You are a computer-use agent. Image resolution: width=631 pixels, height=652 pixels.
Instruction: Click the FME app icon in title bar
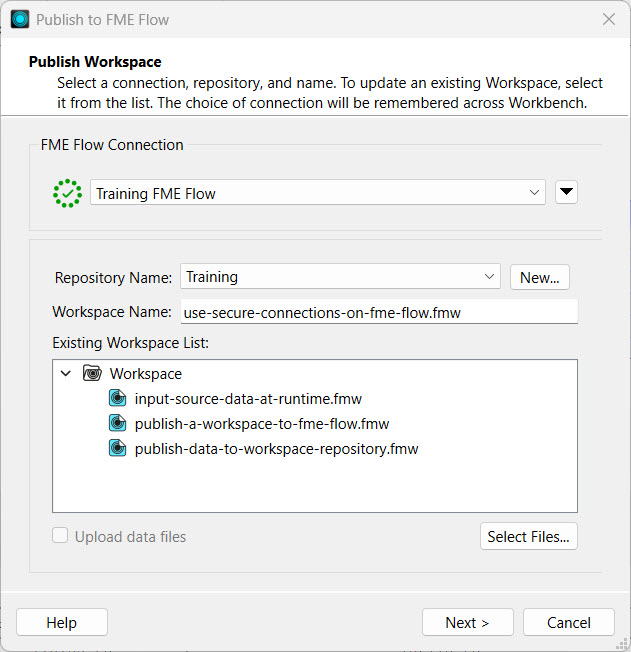(20, 19)
